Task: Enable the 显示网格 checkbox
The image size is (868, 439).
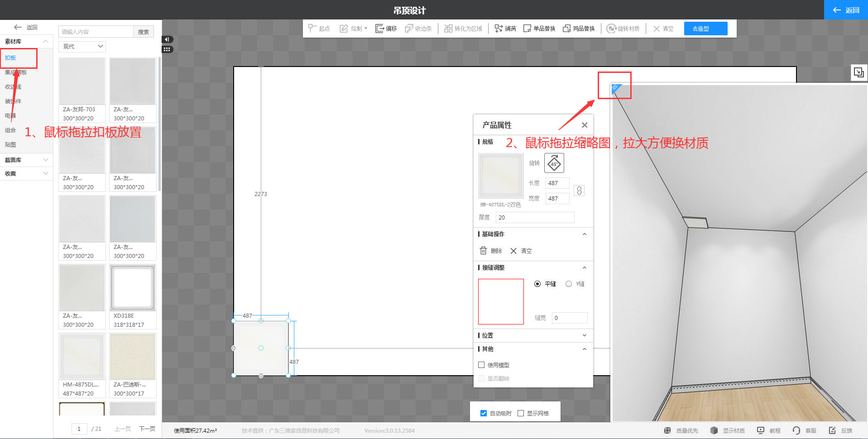Action: tap(521, 413)
